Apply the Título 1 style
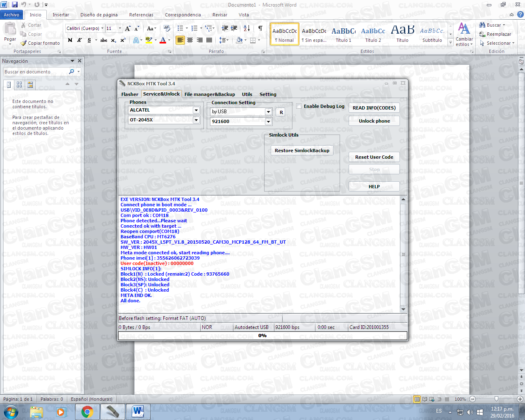The image size is (525, 420). [343, 34]
